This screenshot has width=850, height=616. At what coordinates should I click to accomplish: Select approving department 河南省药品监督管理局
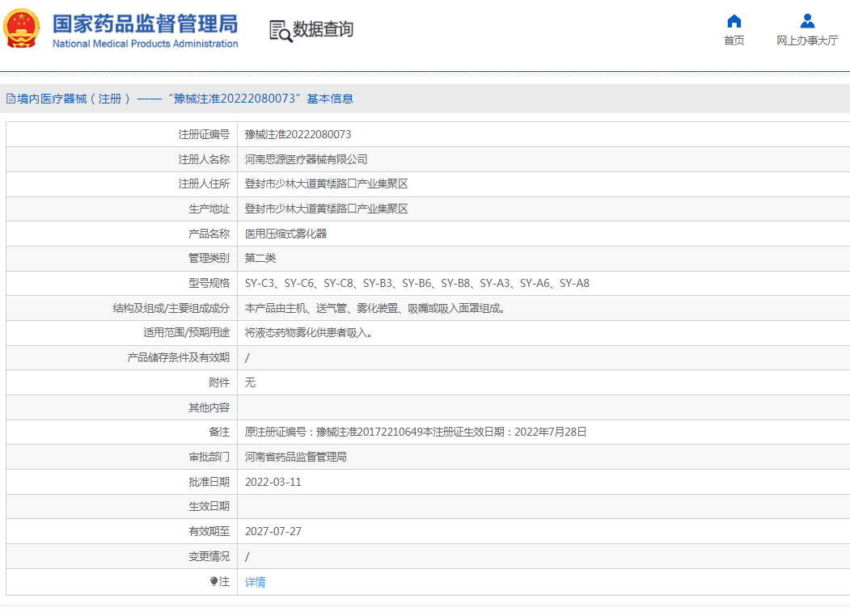[296, 457]
